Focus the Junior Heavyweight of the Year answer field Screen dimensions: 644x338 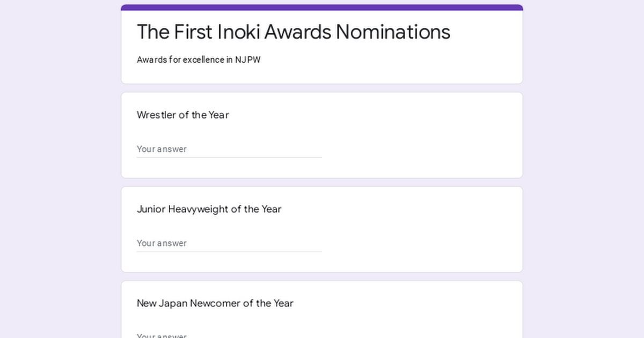229,243
